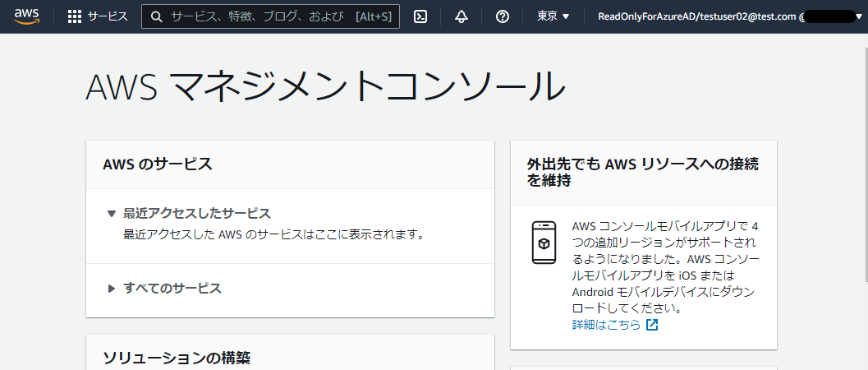868x370 pixels.
Task: Open the ReadOnlyForAzureAD account menu
Action: 729,16
